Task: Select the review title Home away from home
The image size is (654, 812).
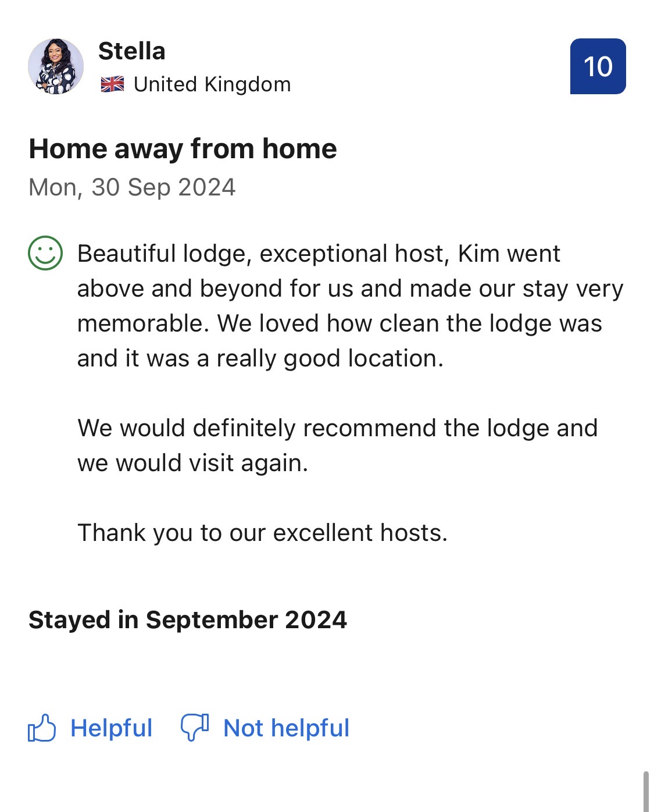Action: click(183, 149)
